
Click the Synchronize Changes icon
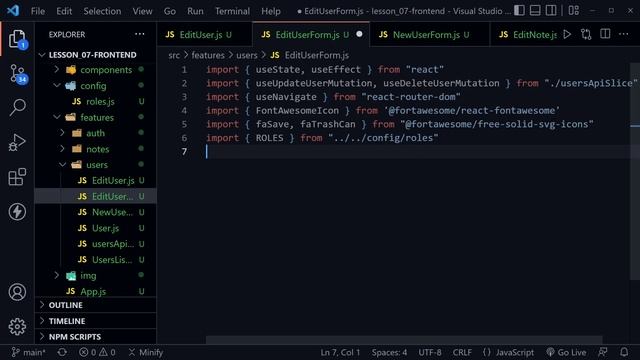pos(62,352)
